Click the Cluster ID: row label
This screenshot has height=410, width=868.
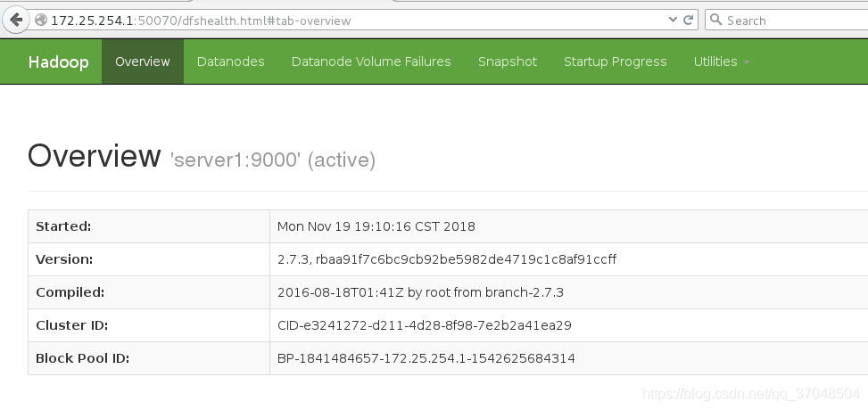point(72,325)
